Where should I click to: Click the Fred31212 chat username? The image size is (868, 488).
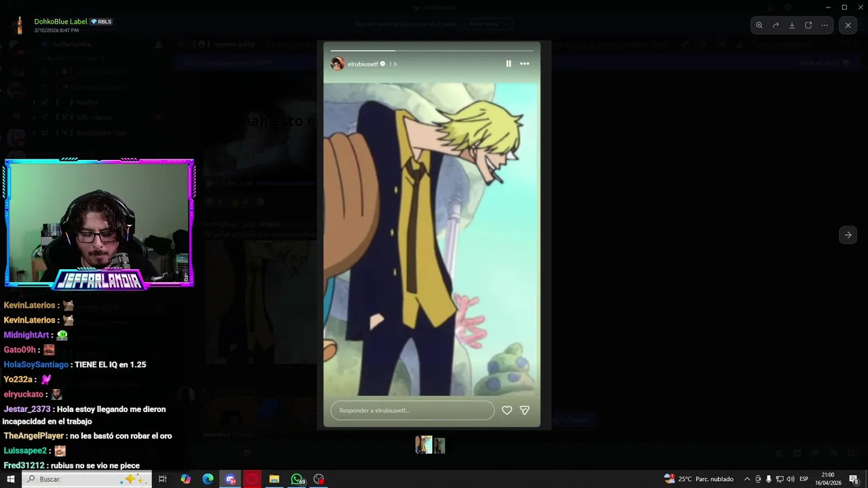pos(24,466)
